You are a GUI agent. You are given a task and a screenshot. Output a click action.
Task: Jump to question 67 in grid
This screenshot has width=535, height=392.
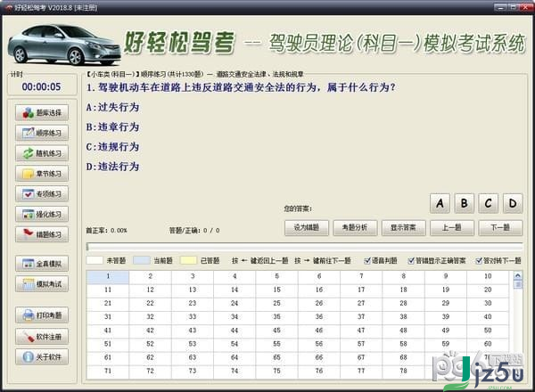click(361, 357)
